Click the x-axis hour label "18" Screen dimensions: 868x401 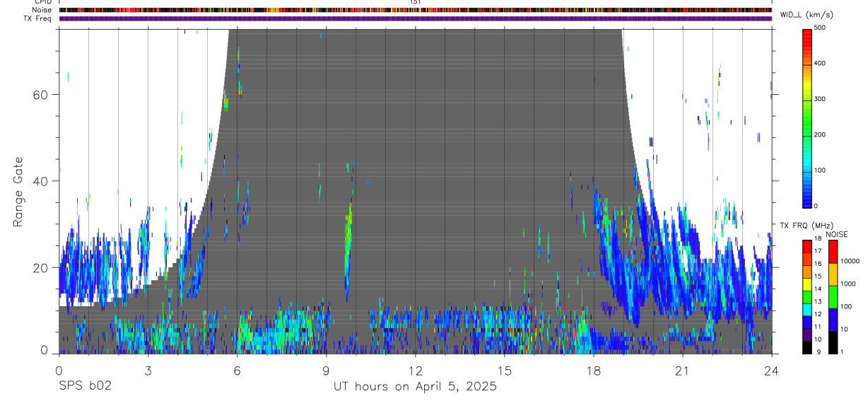(594, 371)
